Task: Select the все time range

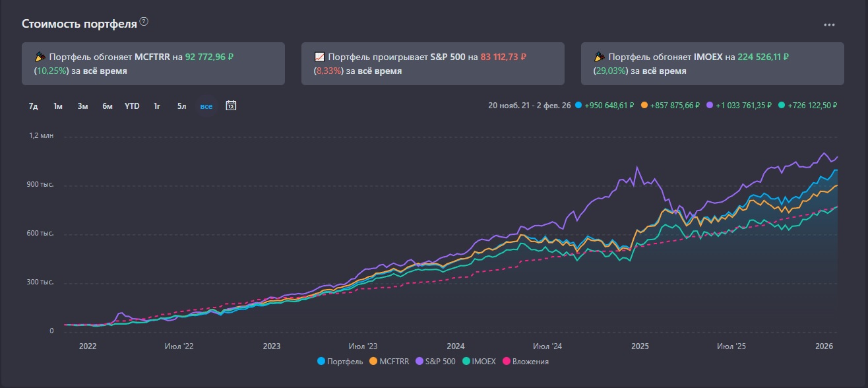Action: (206, 106)
